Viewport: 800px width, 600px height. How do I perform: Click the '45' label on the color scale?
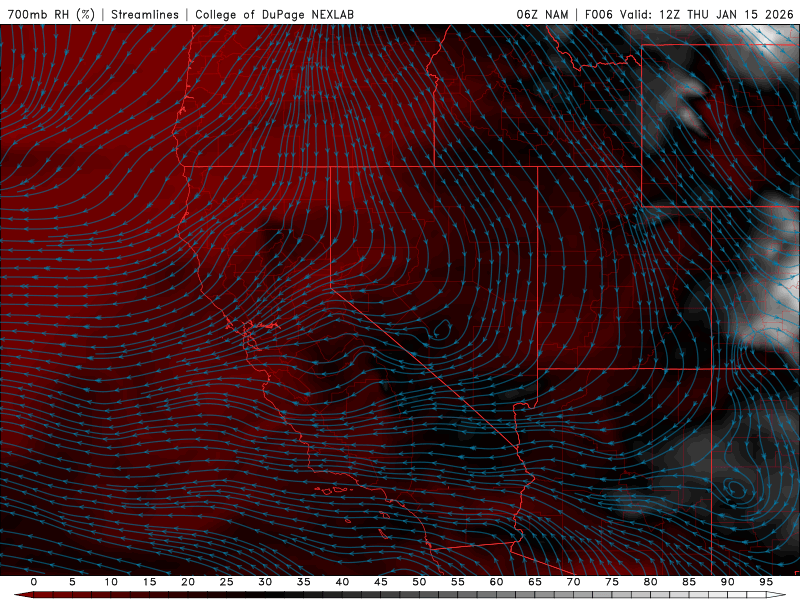381,582
